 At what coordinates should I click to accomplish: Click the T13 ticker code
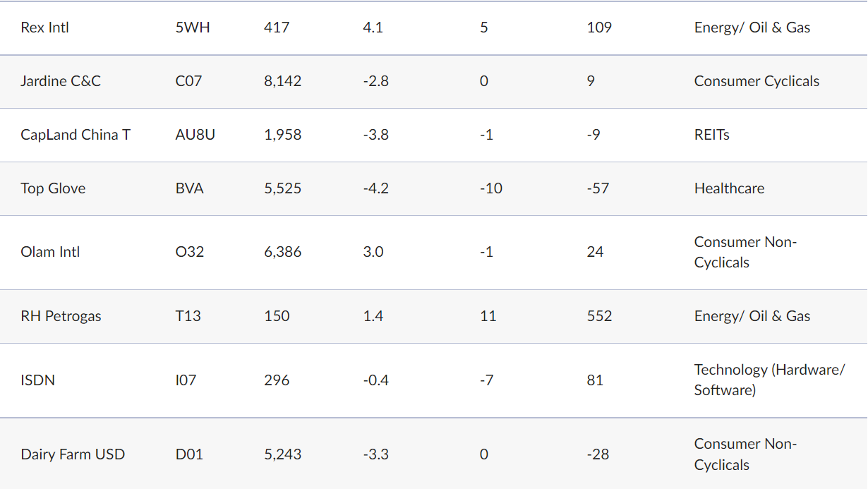click(x=188, y=316)
